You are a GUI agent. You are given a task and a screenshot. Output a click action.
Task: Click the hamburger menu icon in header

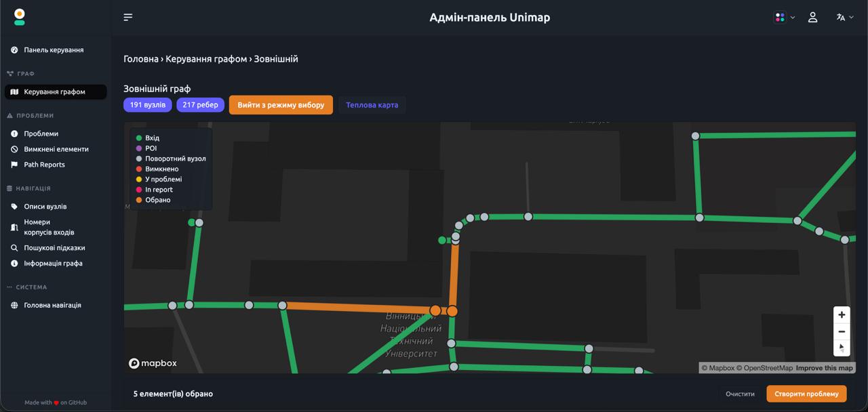point(128,18)
